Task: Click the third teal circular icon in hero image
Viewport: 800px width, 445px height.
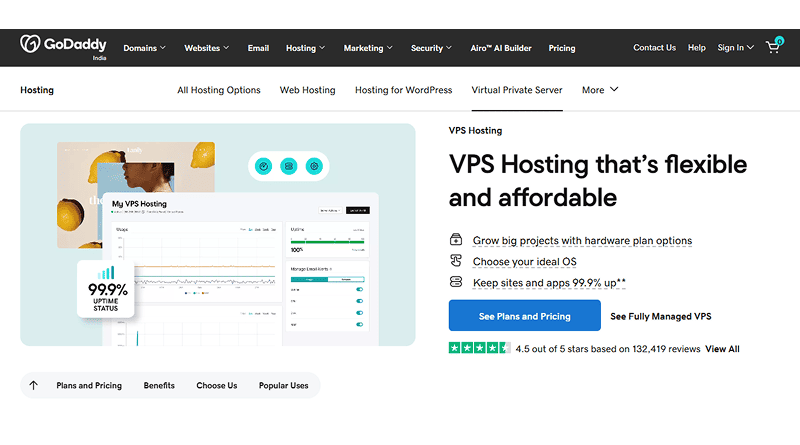Action: 314,166
